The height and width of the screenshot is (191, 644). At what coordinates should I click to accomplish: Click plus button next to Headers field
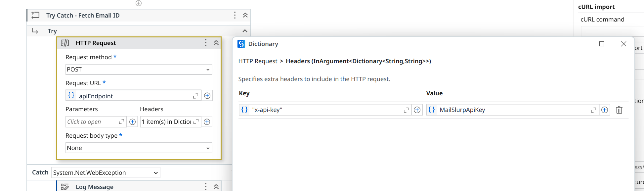tap(207, 122)
